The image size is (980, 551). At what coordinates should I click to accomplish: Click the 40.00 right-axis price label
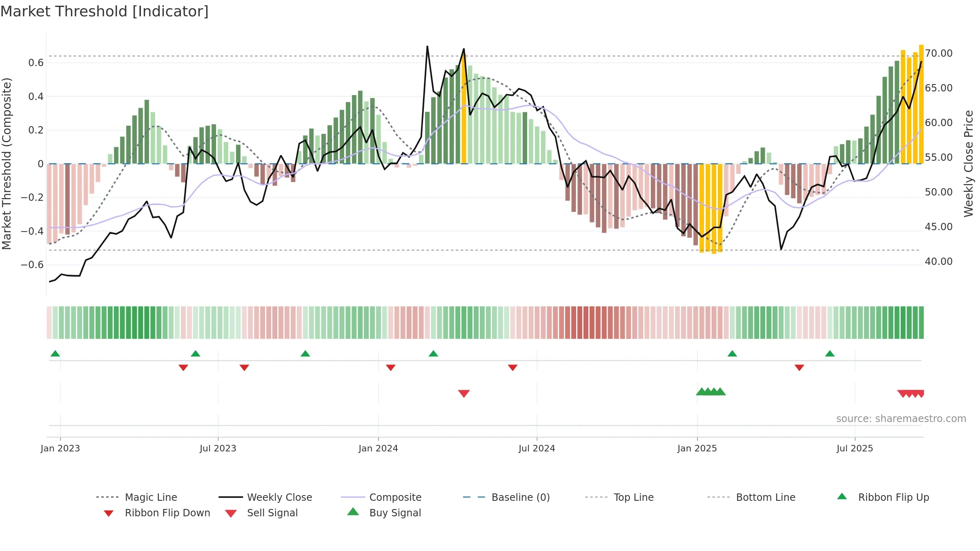pos(939,262)
